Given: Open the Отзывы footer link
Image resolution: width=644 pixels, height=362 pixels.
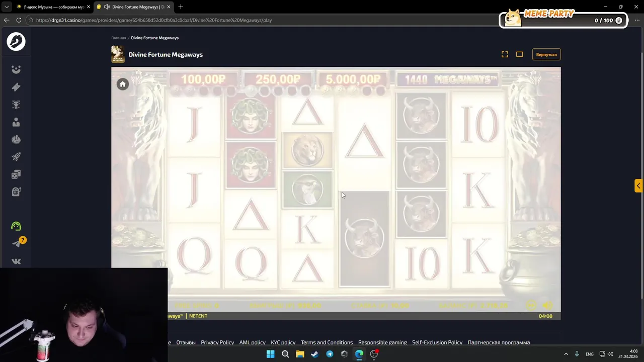Looking at the screenshot, I should (x=186, y=342).
